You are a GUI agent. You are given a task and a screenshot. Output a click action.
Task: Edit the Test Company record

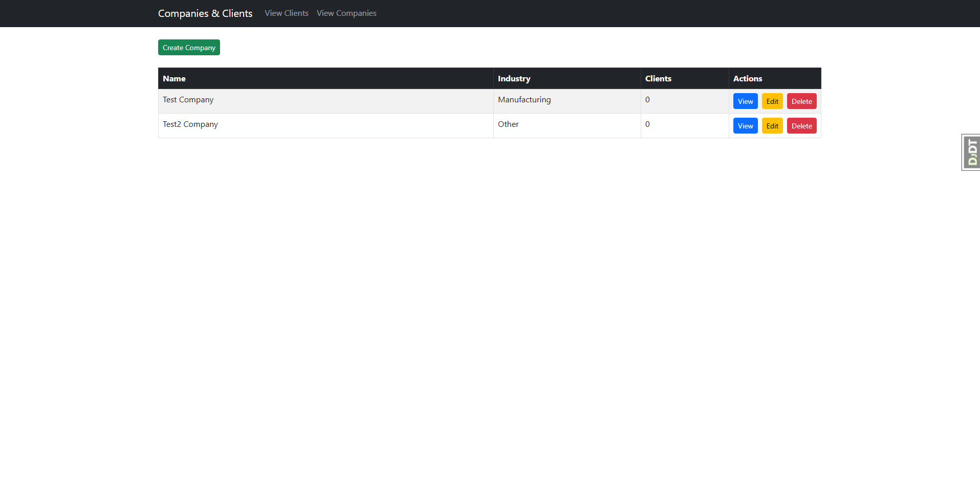tap(772, 101)
